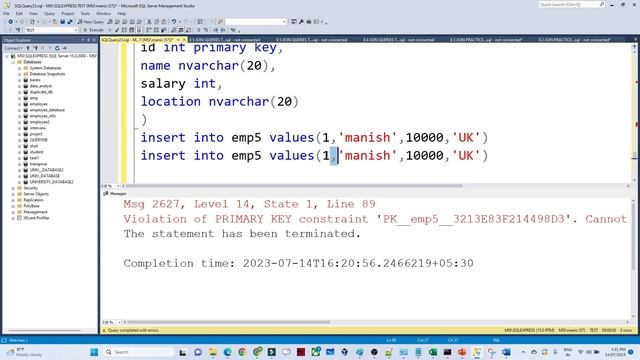Select the duplicate_db database
Screen dimensions: 640x360
point(41,92)
